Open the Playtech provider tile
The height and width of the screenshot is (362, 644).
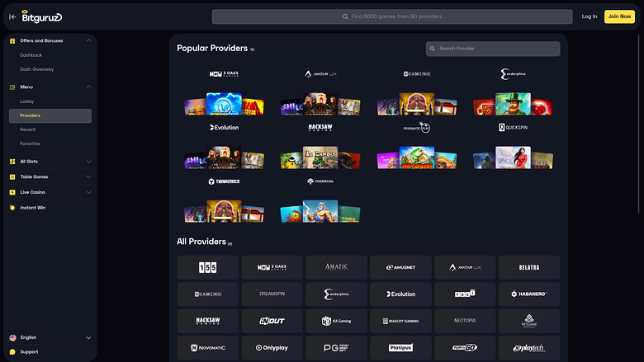(x=529, y=348)
